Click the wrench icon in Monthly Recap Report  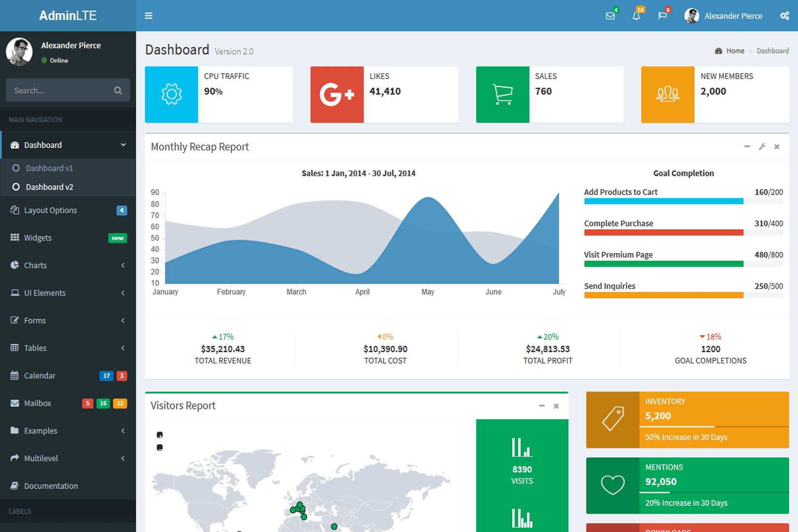click(762, 147)
